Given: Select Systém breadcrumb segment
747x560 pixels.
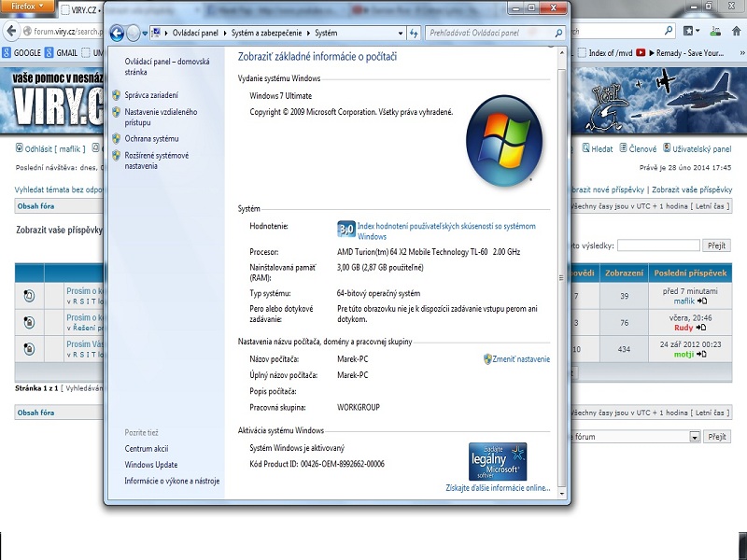Looking at the screenshot, I should click(x=326, y=33).
